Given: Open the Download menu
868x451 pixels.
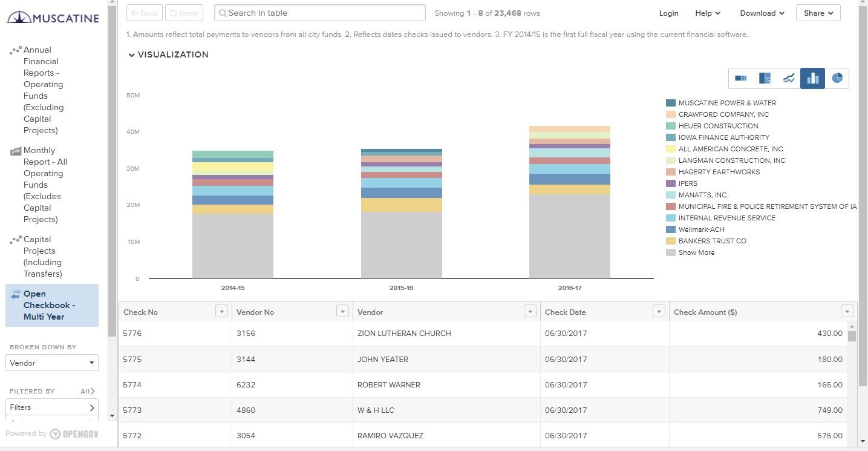Looking at the screenshot, I should (x=761, y=13).
